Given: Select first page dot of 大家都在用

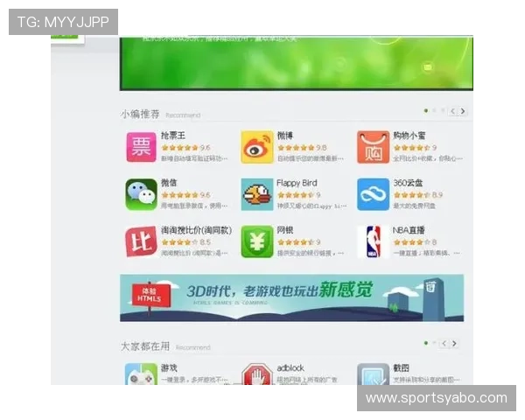Looking at the screenshot, I should coord(426,343).
